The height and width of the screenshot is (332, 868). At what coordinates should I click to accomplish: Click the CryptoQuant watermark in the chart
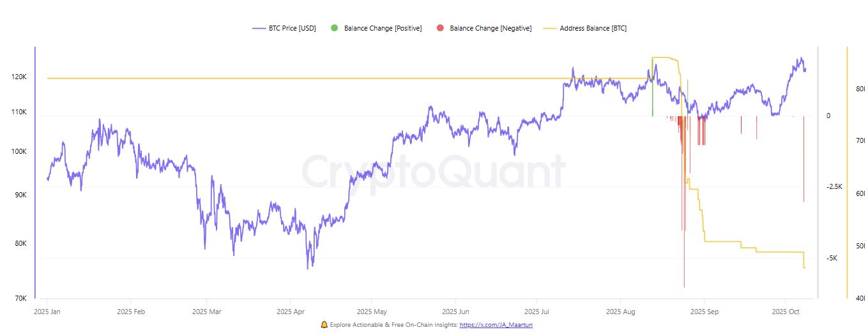pos(433,172)
